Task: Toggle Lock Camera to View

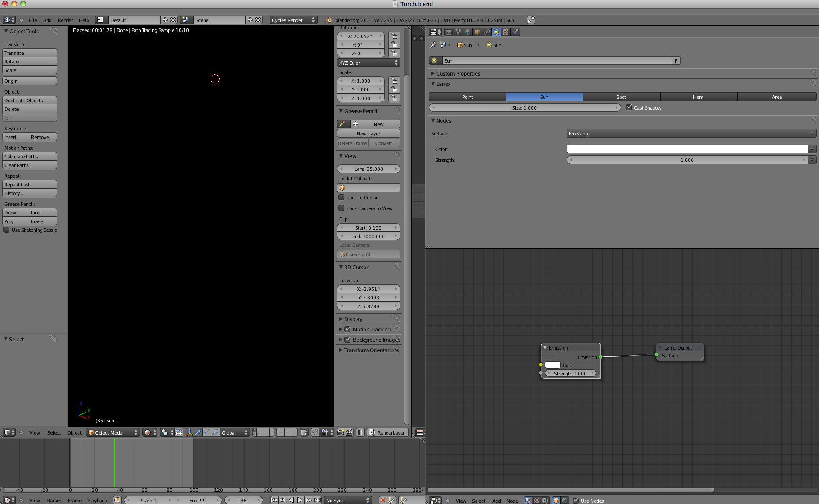Action: [x=341, y=208]
